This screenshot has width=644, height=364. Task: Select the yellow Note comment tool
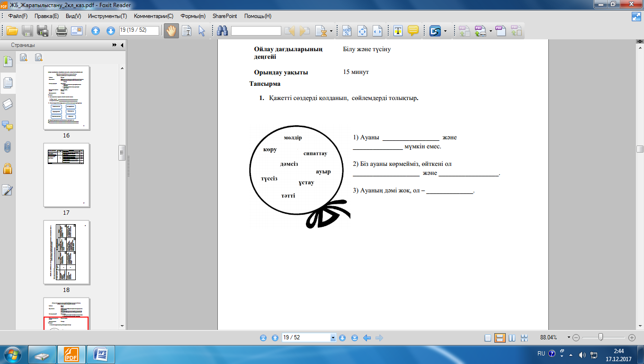coord(413,31)
